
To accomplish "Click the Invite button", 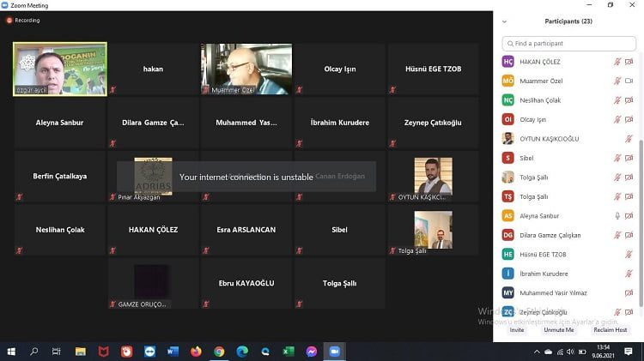I will 517,329.
